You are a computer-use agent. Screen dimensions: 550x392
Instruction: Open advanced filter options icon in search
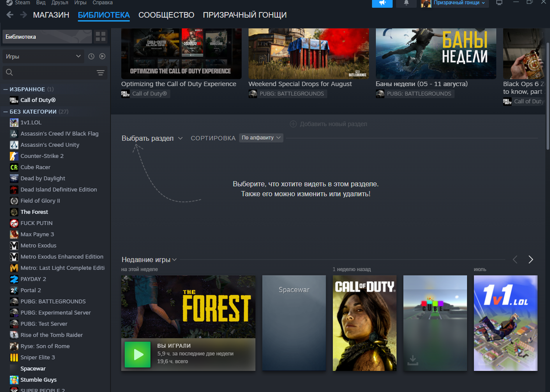[101, 73]
